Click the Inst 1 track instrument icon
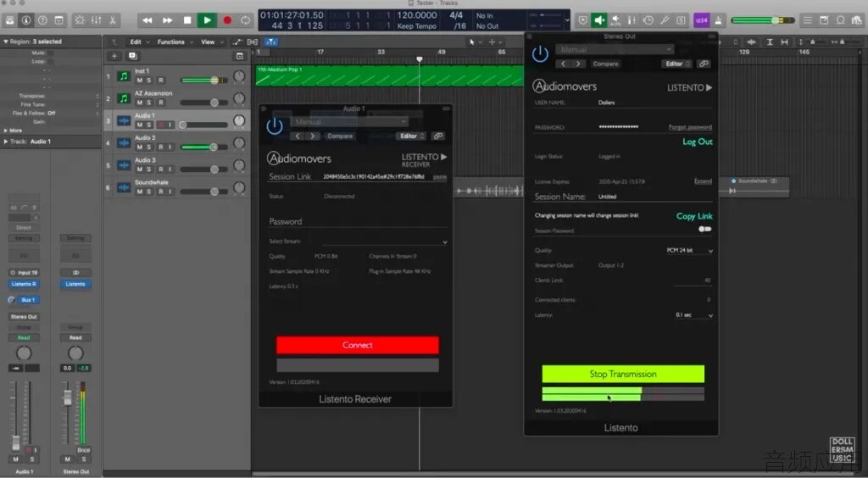 tap(124, 76)
